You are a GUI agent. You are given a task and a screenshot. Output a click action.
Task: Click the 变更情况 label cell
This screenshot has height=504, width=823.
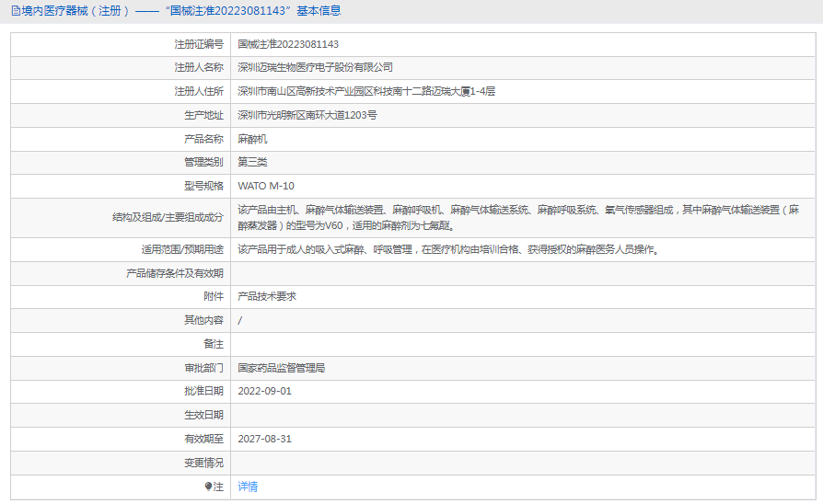point(121,464)
